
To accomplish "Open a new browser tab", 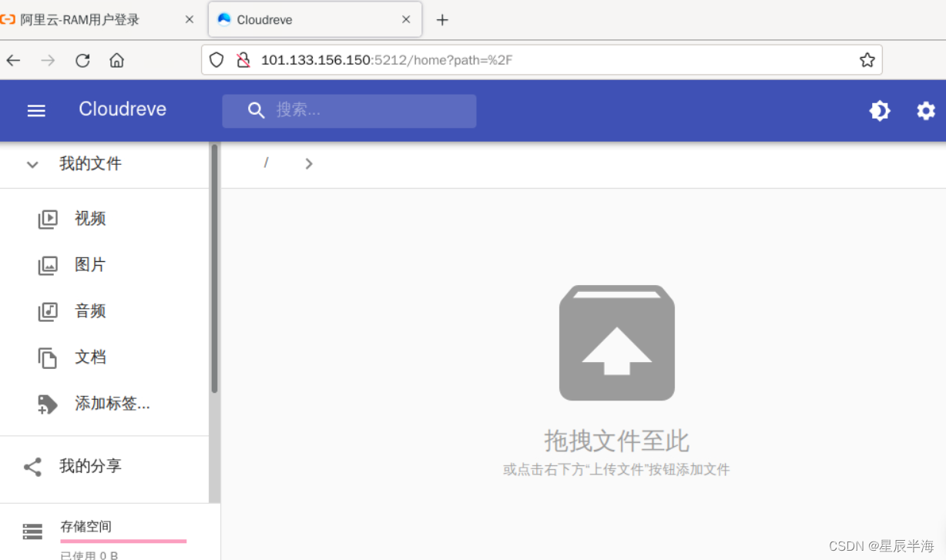I will tap(442, 20).
